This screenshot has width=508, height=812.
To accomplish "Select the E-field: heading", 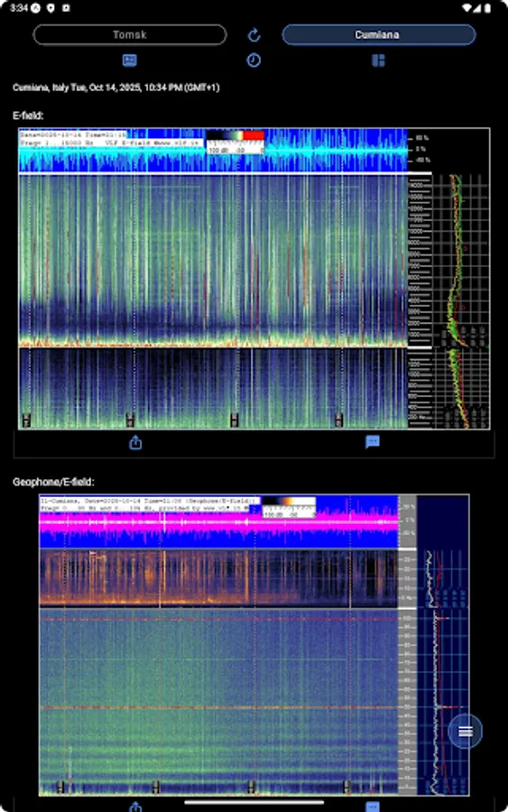I will (x=28, y=115).
